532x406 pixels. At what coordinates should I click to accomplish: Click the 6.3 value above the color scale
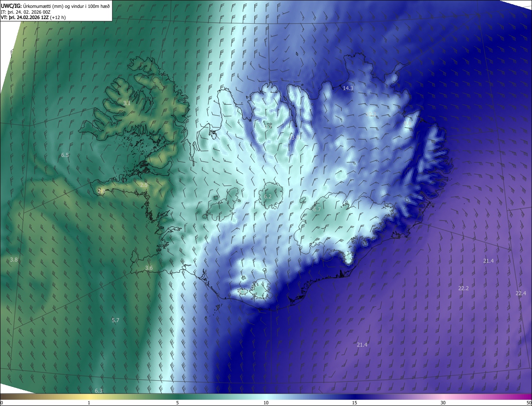point(99,391)
